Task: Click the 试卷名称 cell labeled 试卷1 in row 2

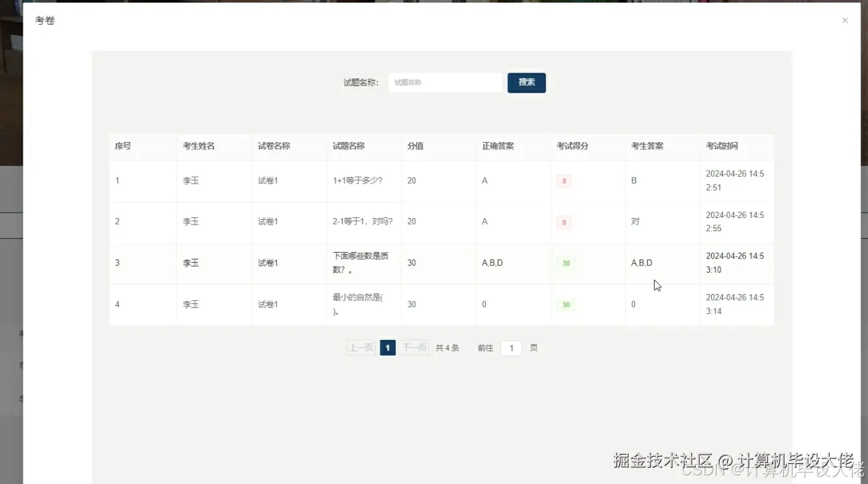Action: 268,222
